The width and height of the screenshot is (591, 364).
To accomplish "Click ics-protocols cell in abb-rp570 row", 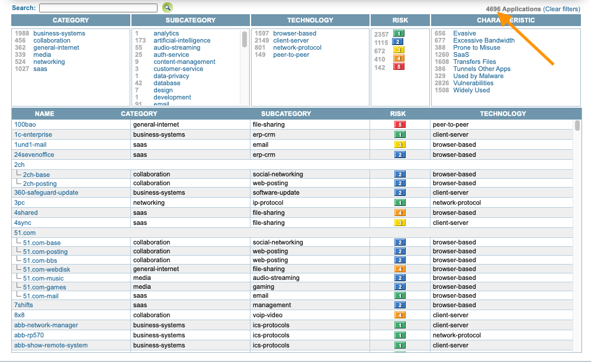I will [x=271, y=336].
